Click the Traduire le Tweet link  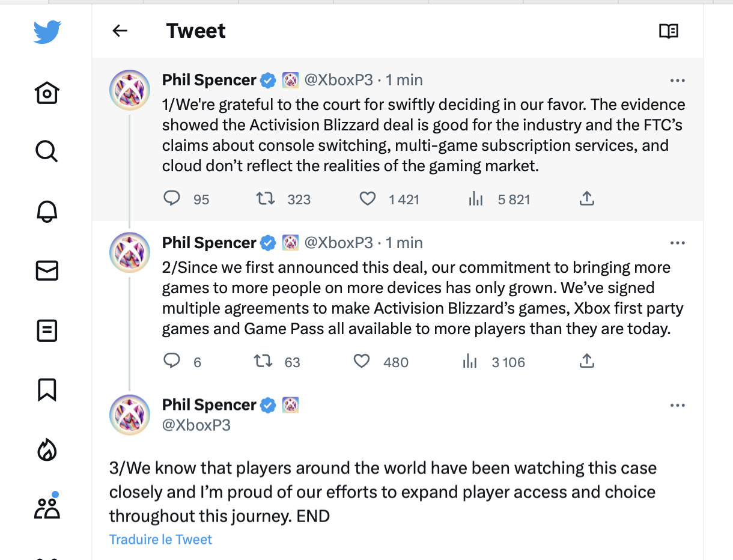160,540
